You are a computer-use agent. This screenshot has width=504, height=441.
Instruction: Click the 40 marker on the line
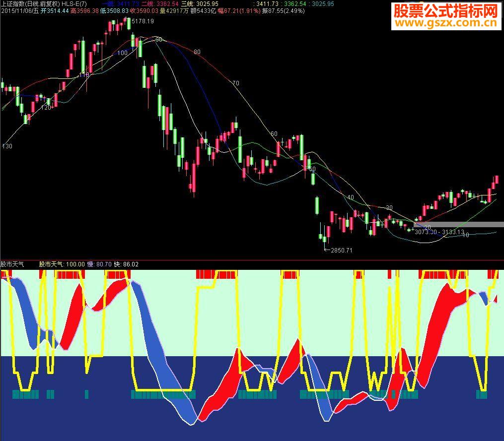point(351,197)
